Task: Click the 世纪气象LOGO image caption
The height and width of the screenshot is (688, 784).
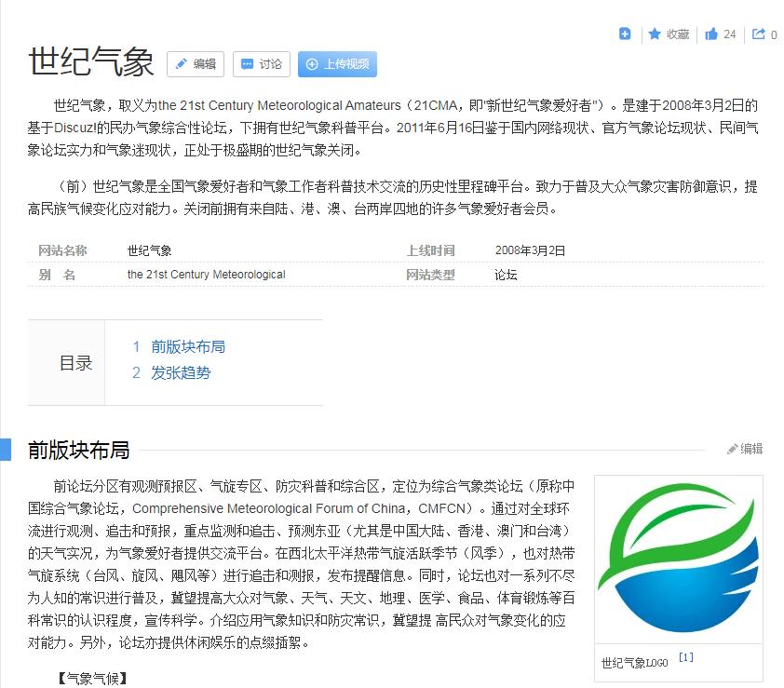Action: [x=634, y=663]
